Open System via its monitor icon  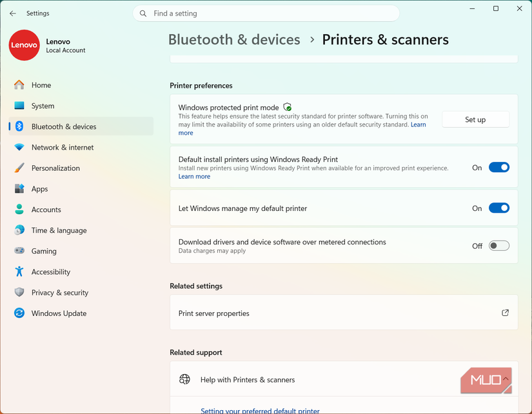(19, 106)
